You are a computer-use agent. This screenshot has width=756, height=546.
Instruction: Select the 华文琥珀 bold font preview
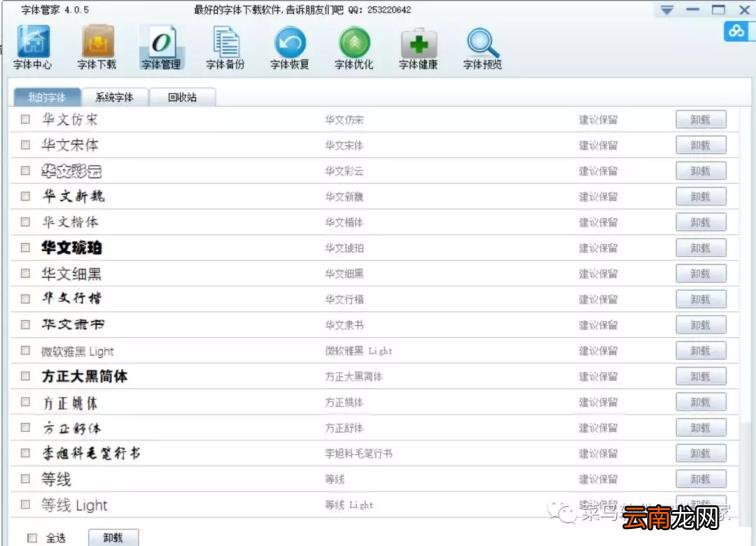pos(72,248)
